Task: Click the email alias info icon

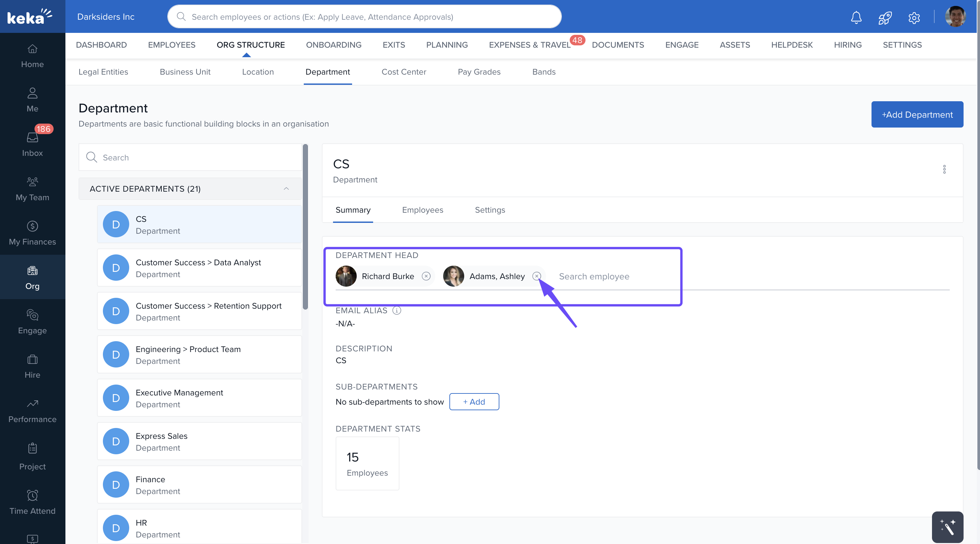Action: [396, 310]
